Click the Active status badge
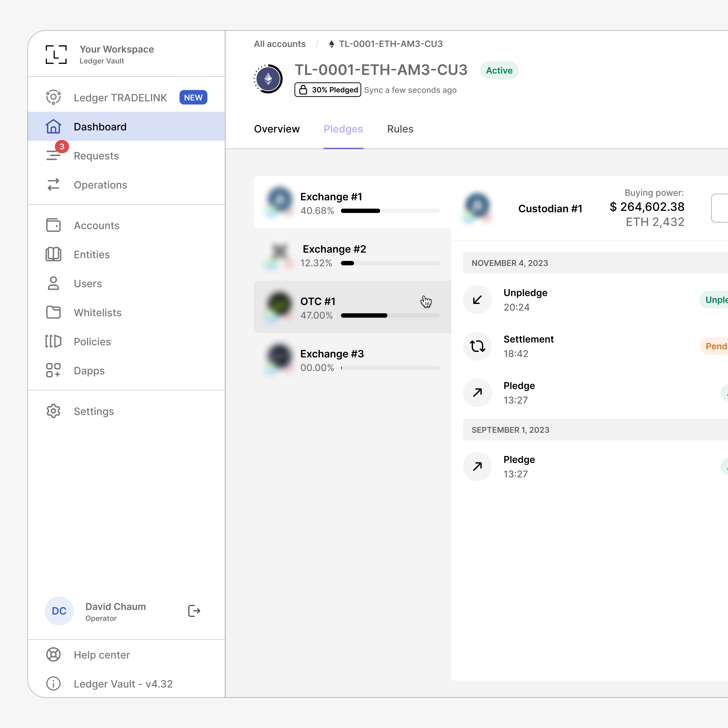Viewport: 728px width, 728px height. tap(499, 71)
